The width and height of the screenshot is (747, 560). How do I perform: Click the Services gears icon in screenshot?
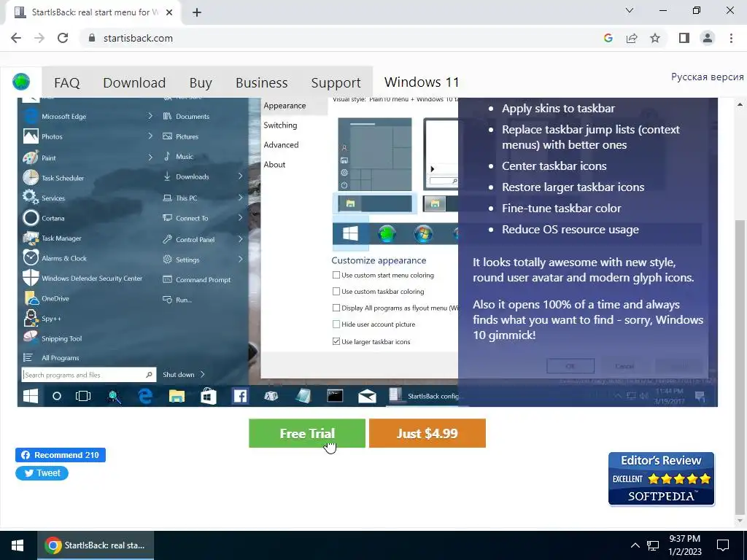(31, 197)
